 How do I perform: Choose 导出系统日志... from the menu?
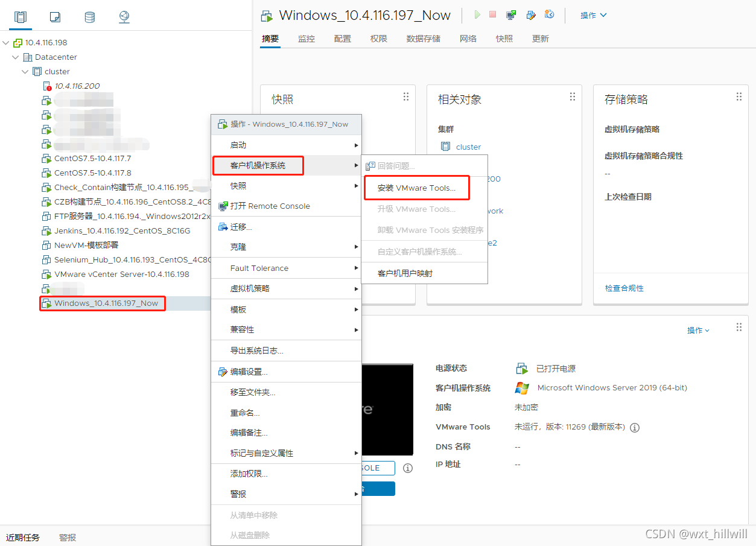[286, 351]
